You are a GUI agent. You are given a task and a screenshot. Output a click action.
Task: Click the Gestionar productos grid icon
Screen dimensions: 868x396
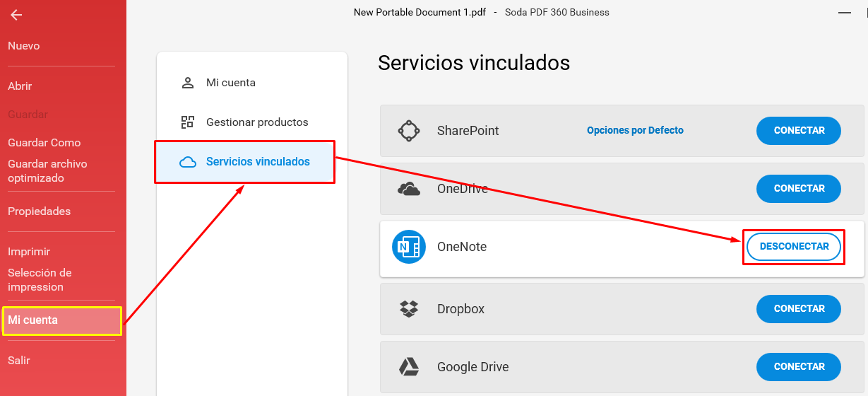[x=187, y=122]
